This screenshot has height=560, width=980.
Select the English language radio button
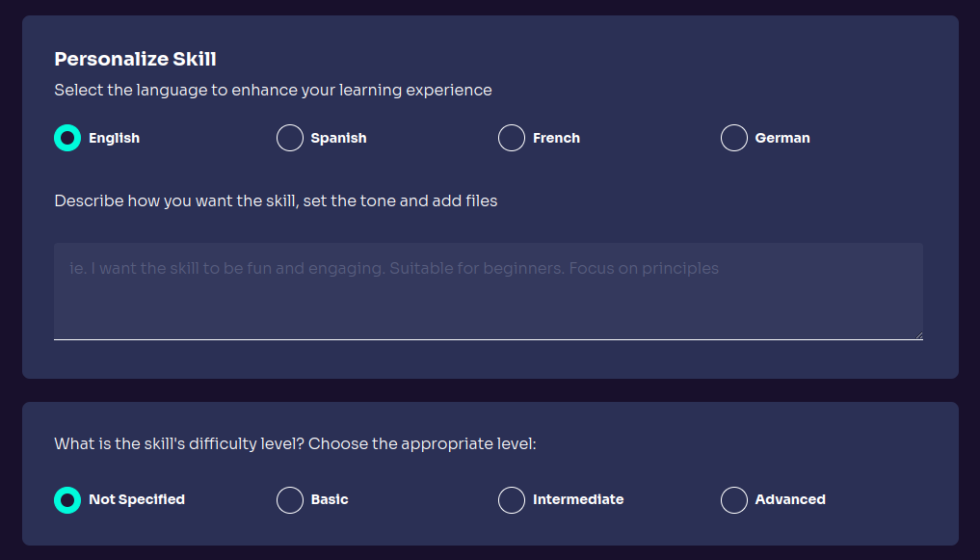pos(67,138)
